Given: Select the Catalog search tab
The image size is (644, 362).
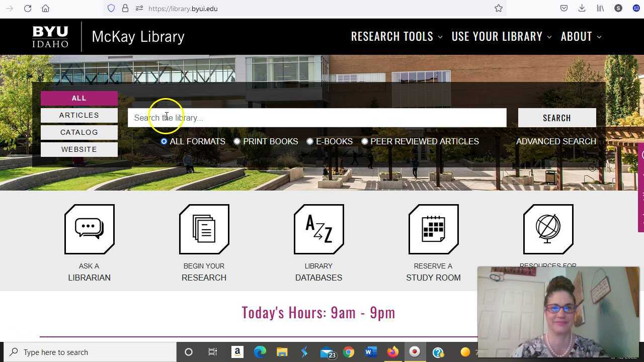Looking at the screenshot, I should pyautogui.click(x=79, y=132).
